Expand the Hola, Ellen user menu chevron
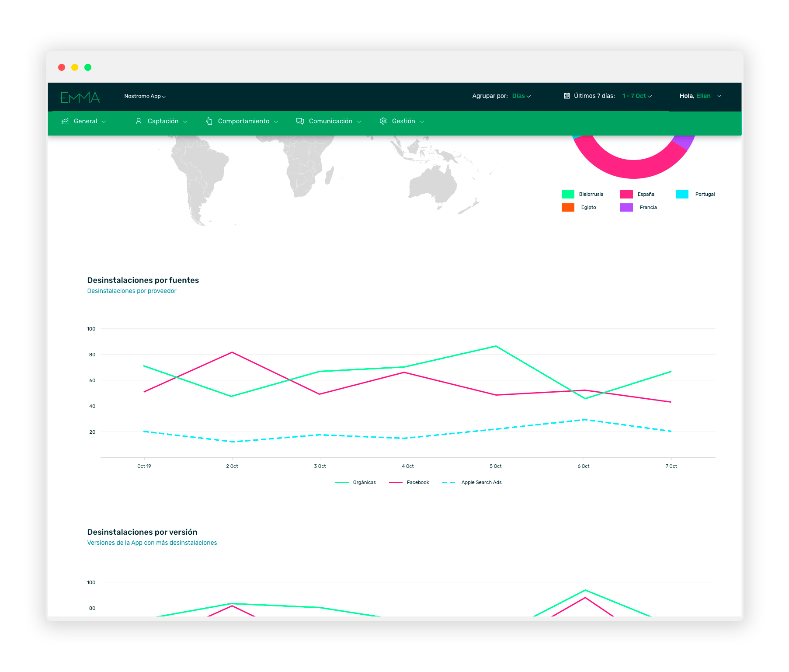The height and width of the screenshot is (672, 789). 719,96
